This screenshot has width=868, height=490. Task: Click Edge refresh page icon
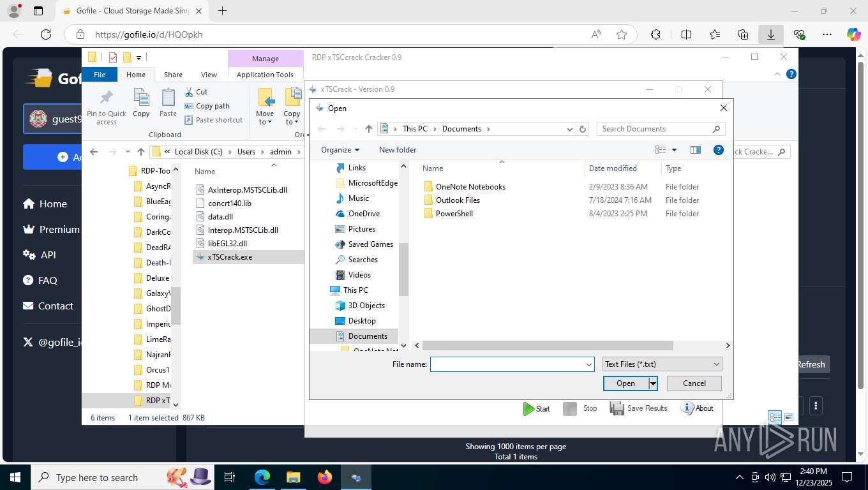(45, 34)
